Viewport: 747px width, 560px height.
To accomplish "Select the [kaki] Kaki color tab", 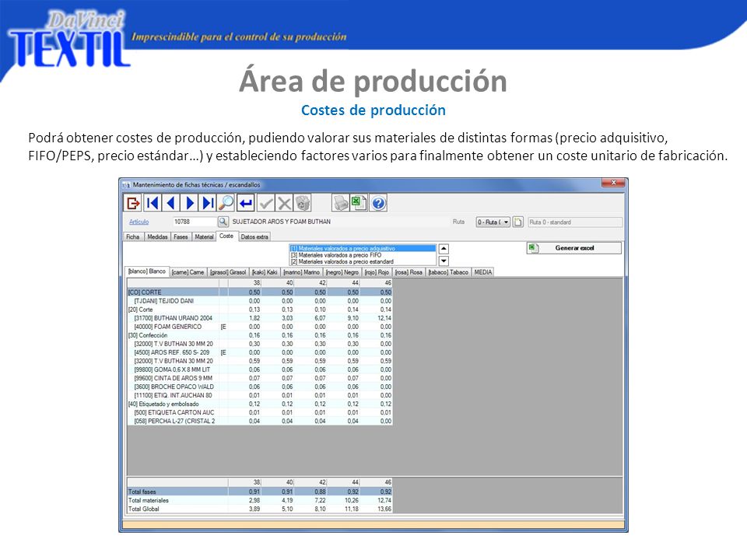I will pyautogui.click(x=265, y=272).
